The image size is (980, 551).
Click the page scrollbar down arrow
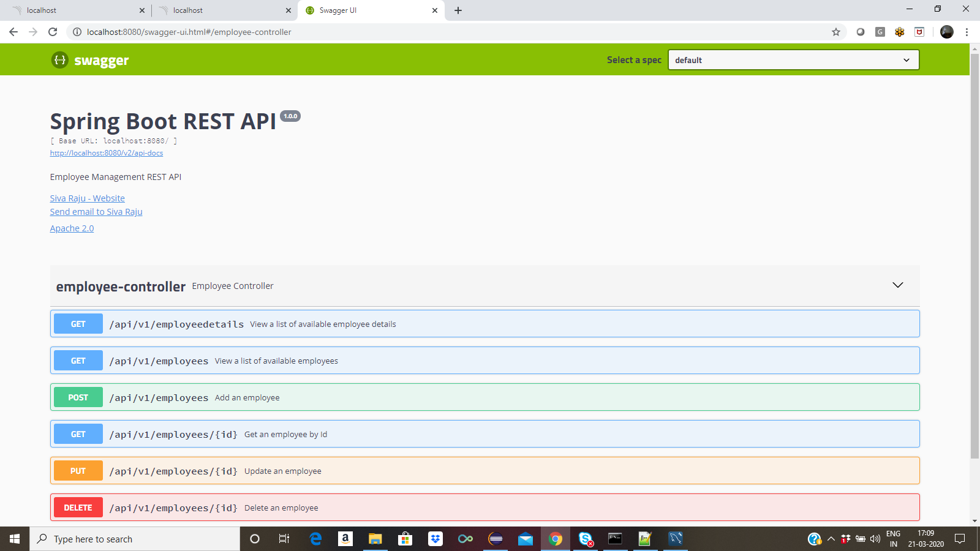(x=975, y=520)
